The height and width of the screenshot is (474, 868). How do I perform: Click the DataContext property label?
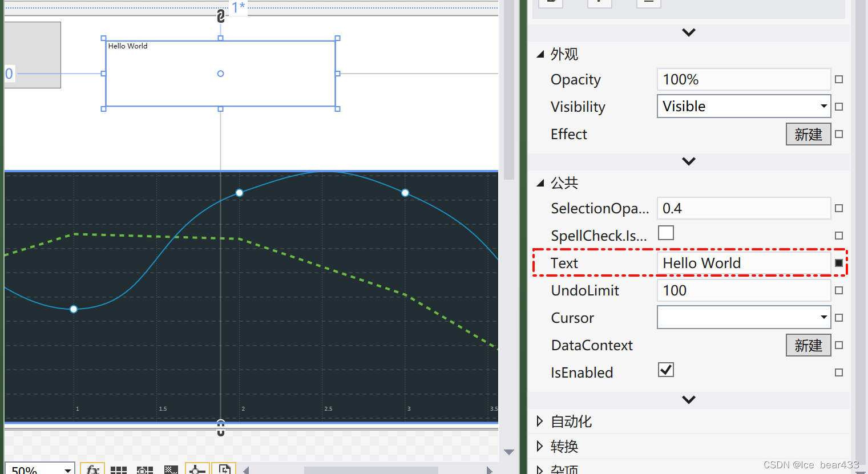pos(592,345)
